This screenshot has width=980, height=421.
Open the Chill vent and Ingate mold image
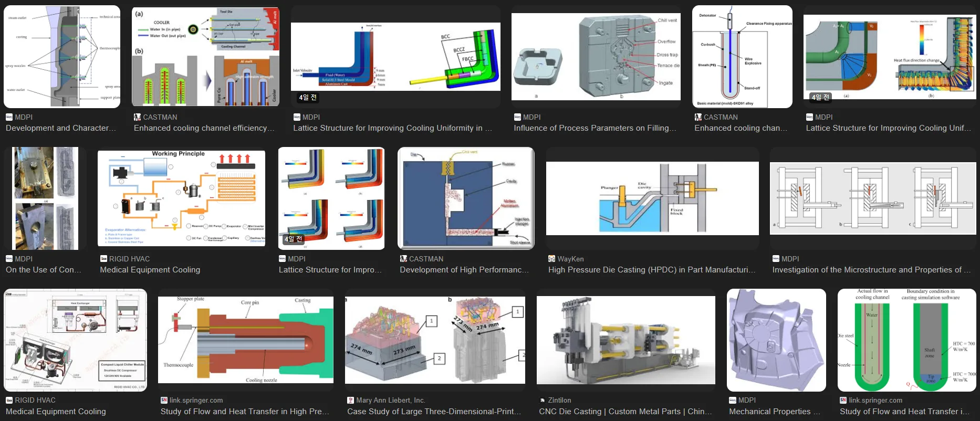click(596, 57)
